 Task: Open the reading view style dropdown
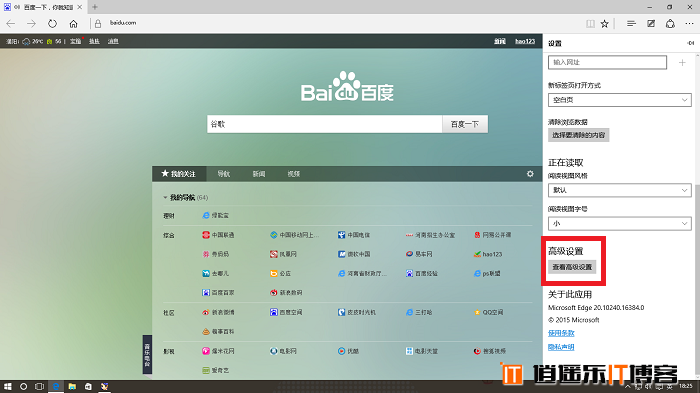tap(620, 190)
